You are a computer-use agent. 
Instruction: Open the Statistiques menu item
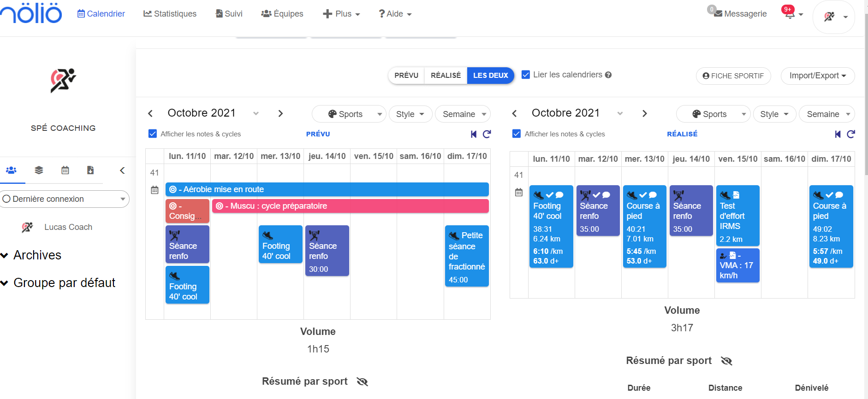[170, 14]
